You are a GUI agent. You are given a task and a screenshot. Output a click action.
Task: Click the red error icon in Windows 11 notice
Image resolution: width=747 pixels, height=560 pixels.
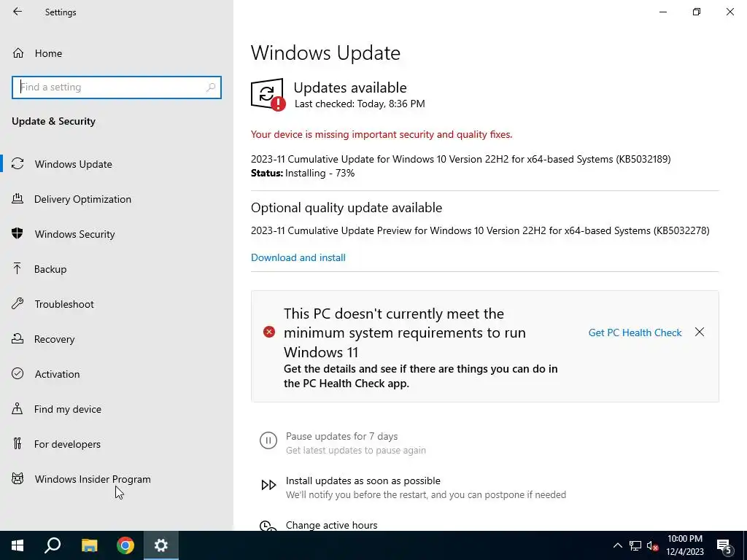(x=269, y=332)
